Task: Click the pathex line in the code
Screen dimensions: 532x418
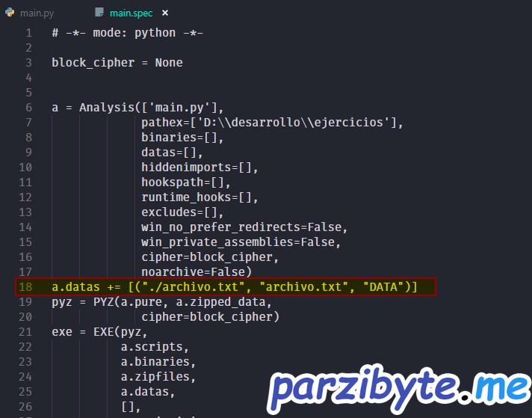Action: click(x=272, y=123)
